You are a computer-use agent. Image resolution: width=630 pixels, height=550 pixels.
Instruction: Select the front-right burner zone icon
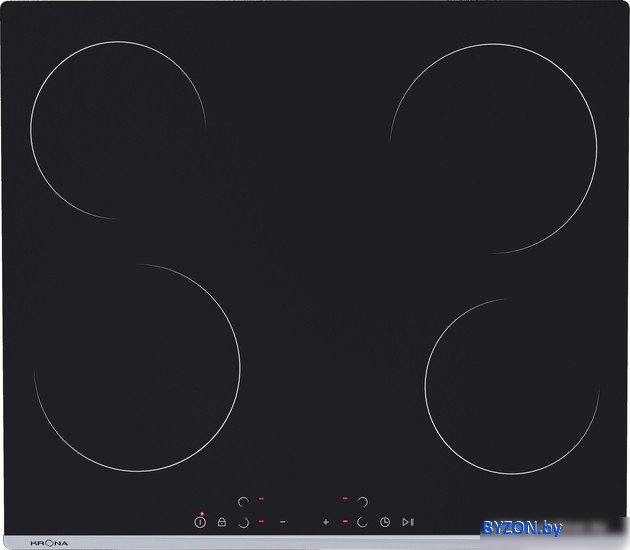362,522
